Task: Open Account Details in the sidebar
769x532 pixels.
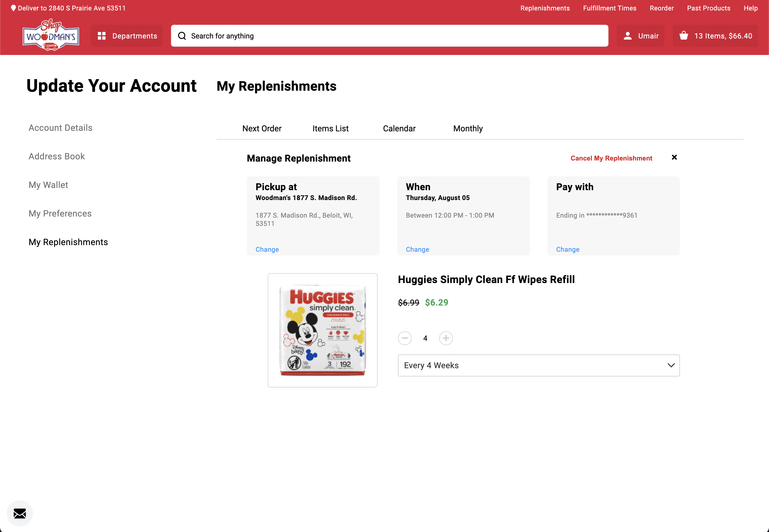Action: [60, 128]
